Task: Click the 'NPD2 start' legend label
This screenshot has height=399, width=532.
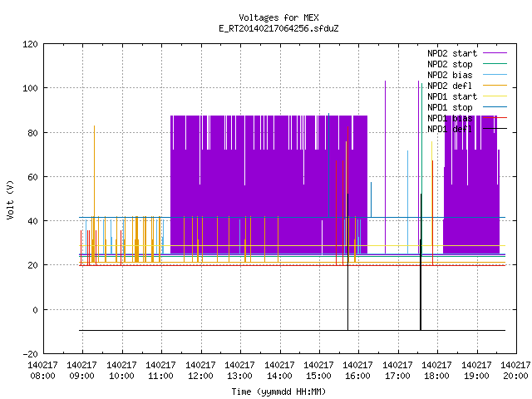Action: click(x=452, y=53)
